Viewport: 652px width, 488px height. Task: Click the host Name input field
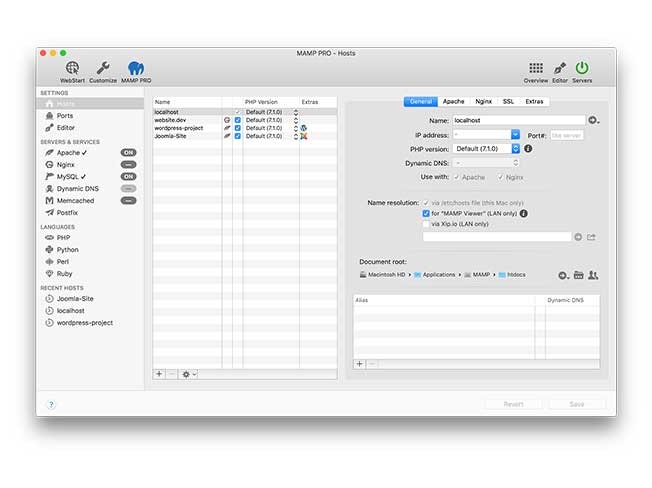click(519, 120)
